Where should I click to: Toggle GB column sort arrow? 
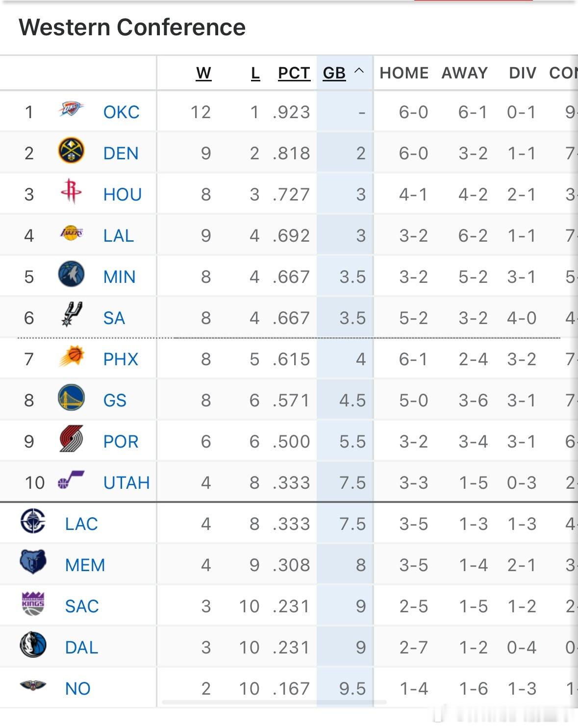point(359,71)
